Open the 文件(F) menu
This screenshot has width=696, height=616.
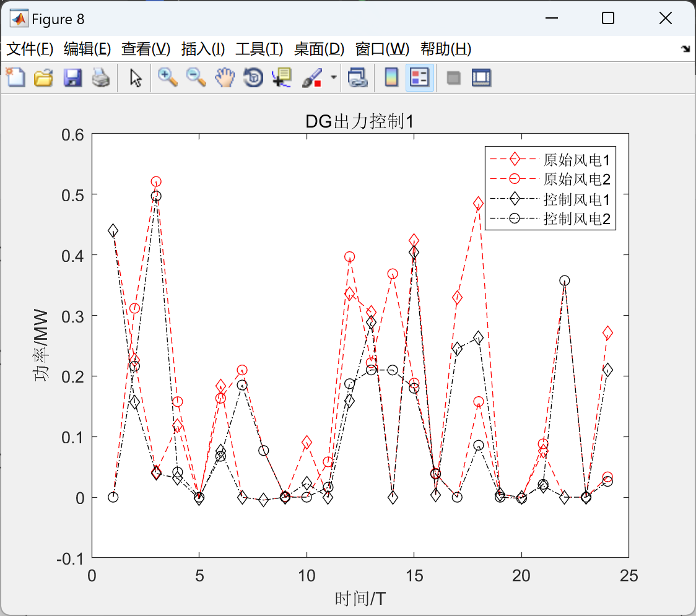[x=30, y=49]
